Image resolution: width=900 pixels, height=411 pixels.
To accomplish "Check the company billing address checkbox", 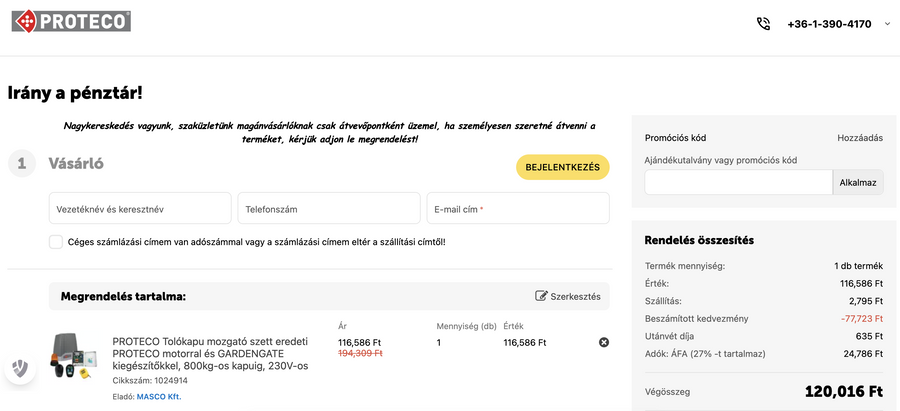I will tap(56, 242).
